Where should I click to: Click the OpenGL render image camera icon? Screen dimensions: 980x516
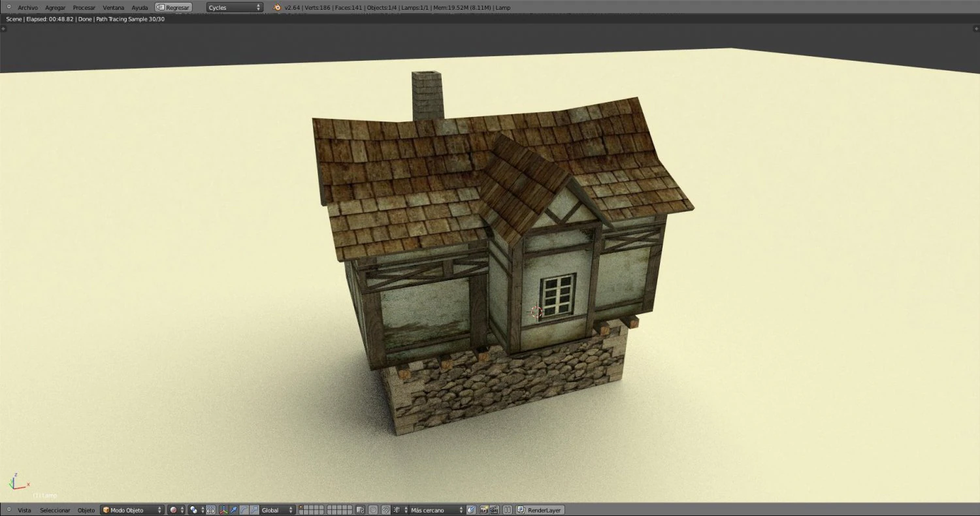(484, 510)
